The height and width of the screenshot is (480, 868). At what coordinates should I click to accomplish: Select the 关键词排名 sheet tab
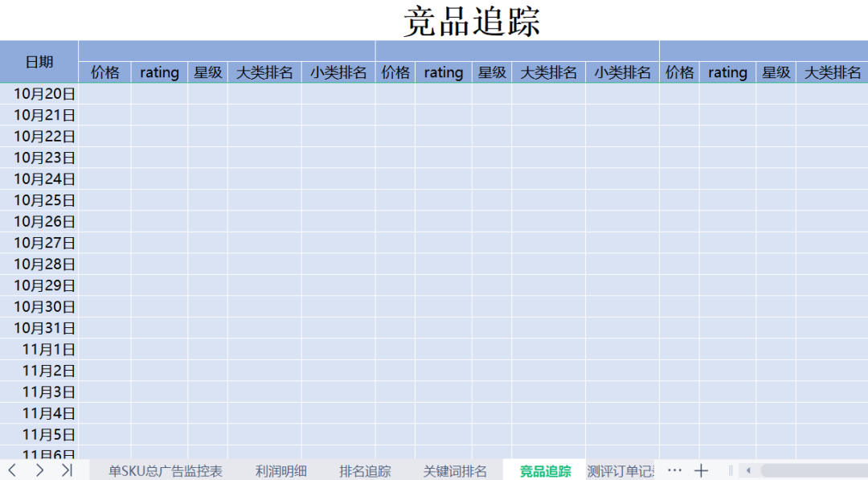tap(454, 471)
